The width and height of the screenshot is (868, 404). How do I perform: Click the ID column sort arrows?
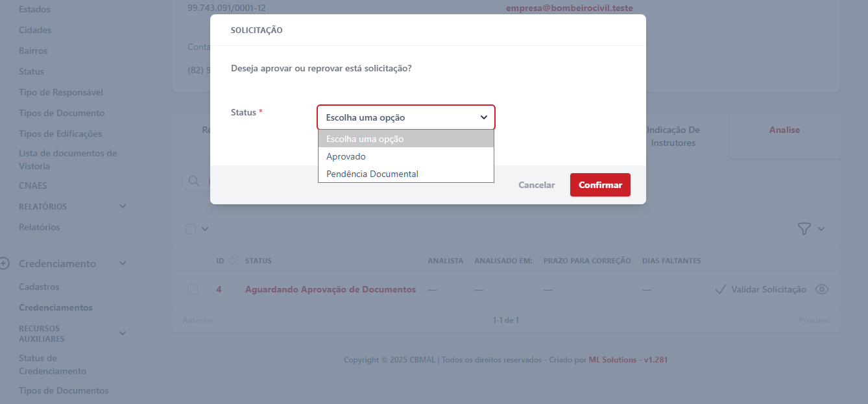tap(233, 261)
